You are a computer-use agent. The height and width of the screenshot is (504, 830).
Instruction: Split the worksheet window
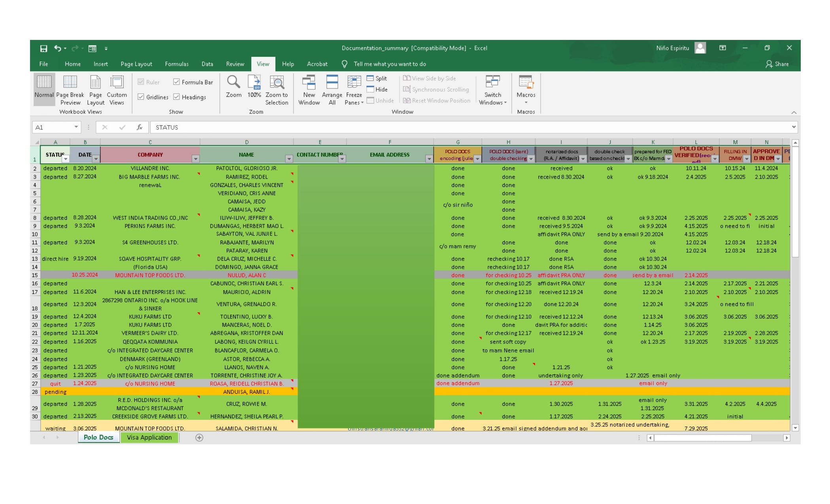(377, 78)
